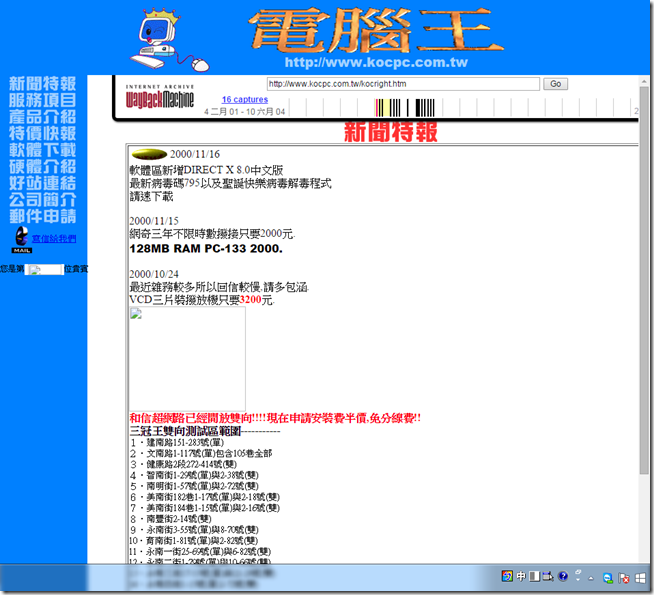Show hidden tray icons arrow

[591, 578]
